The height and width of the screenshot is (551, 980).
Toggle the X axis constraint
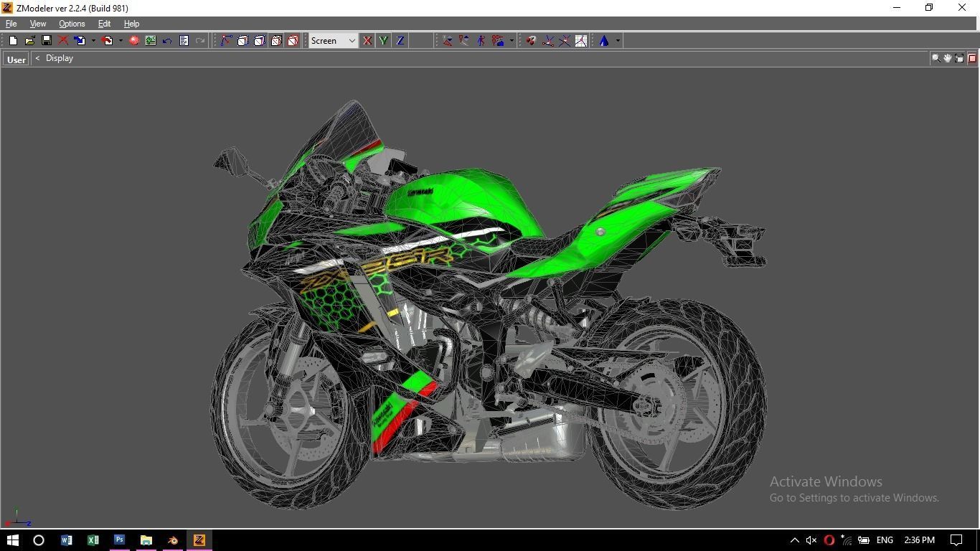pos(367,41)
